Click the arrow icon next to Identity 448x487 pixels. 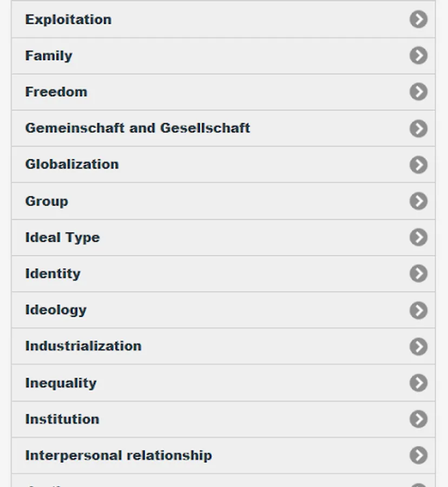418,274
